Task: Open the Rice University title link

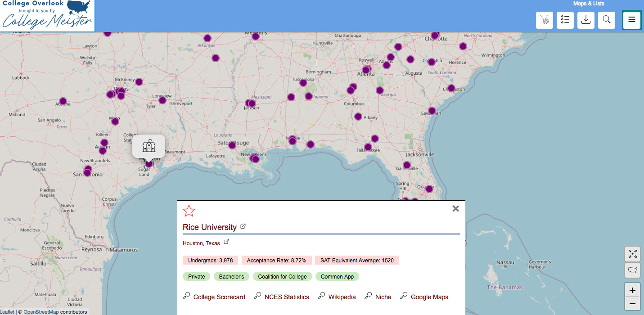Action: 210,227
